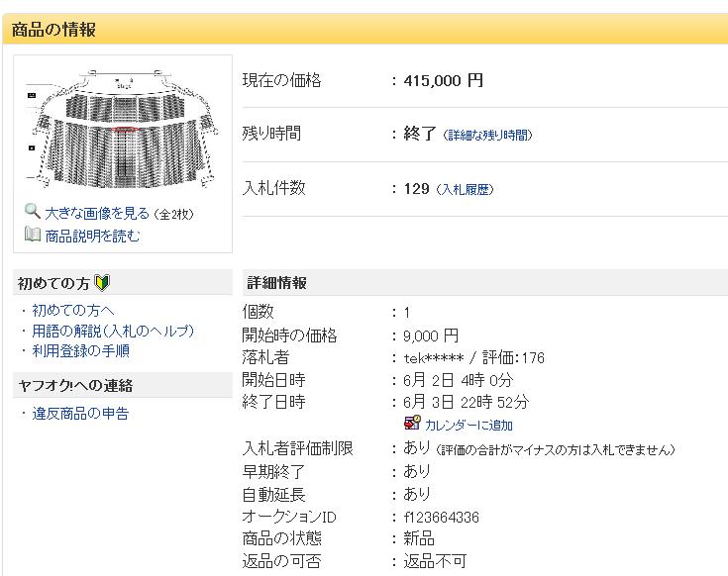Image resolution: width=728 pixels, height=576 pixels.
Task: Open 大きな画像を見る link
Action: 97,213
